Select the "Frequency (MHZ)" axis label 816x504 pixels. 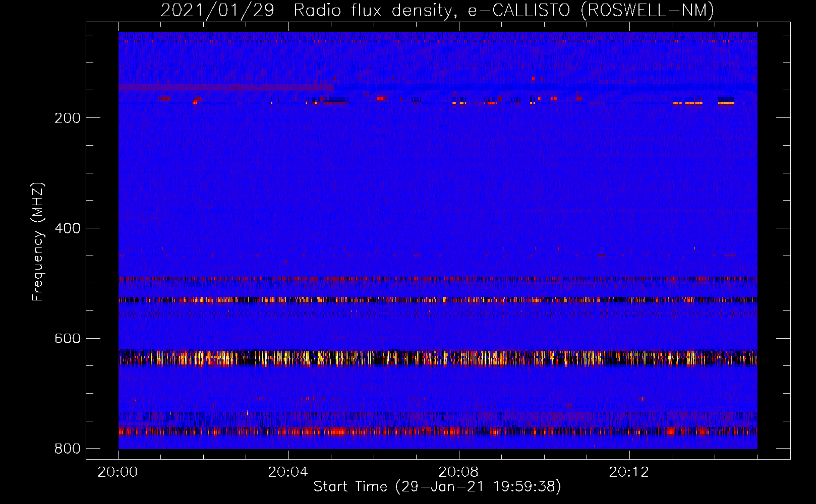pyautogui.click(x=38, y=242)
